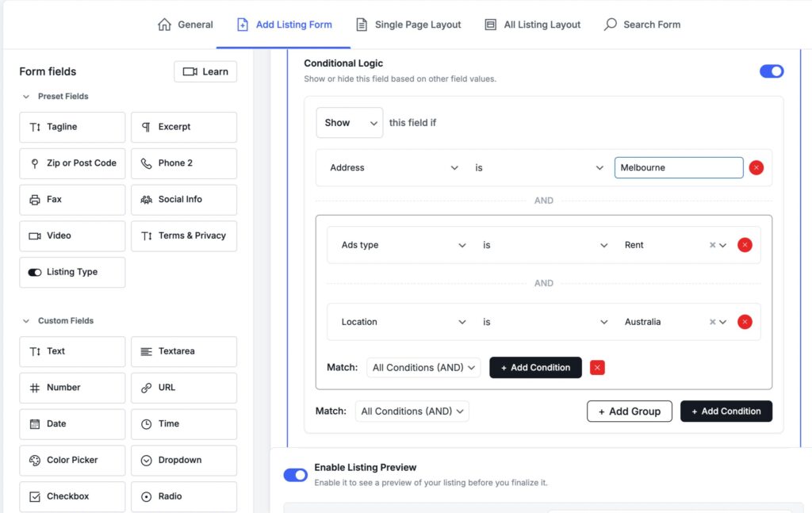Add the Listing Type toggle field
This screenshot has height=513, width=812.
click(x=72, y=272)
